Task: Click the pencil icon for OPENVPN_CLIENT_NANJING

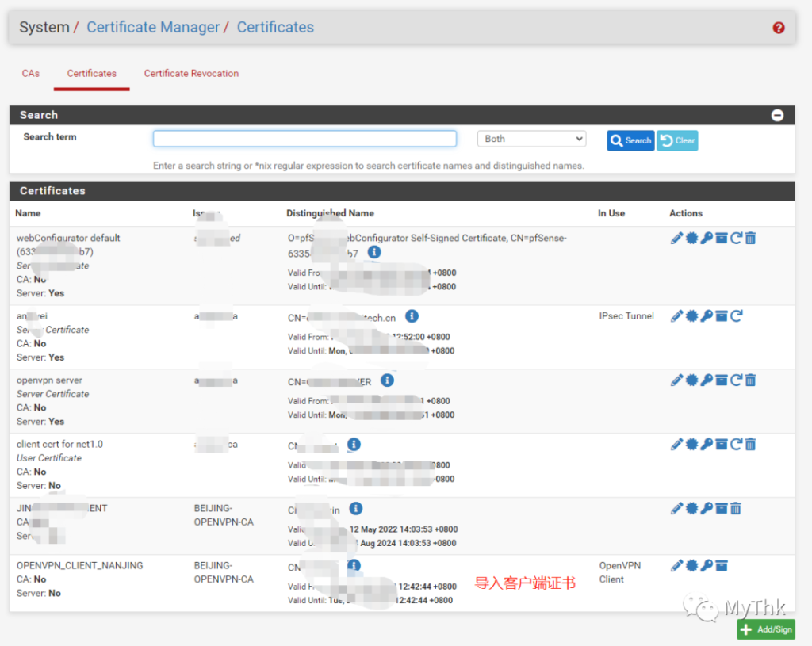Action: tap(676, 566)
